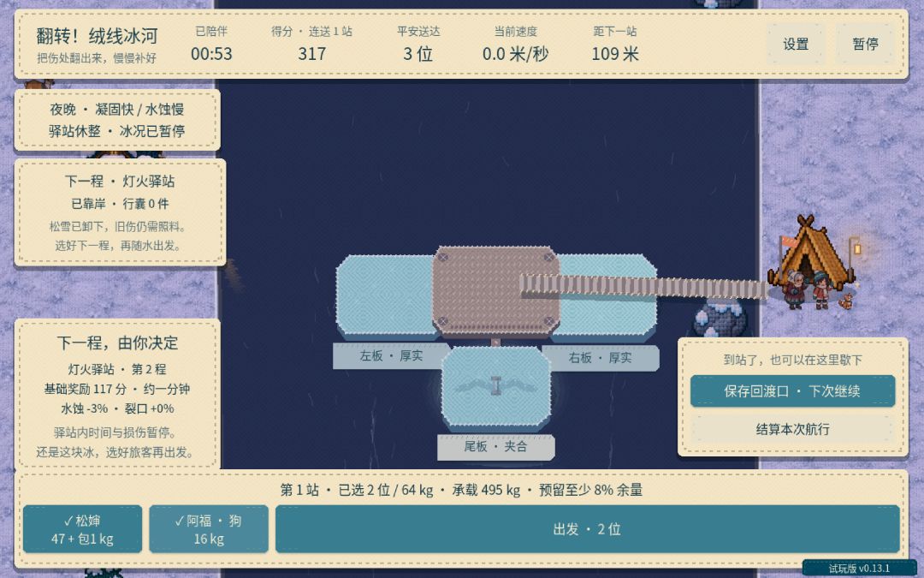Click the snowy rock near the shore
Screen dimensions: 924x578
720,319
